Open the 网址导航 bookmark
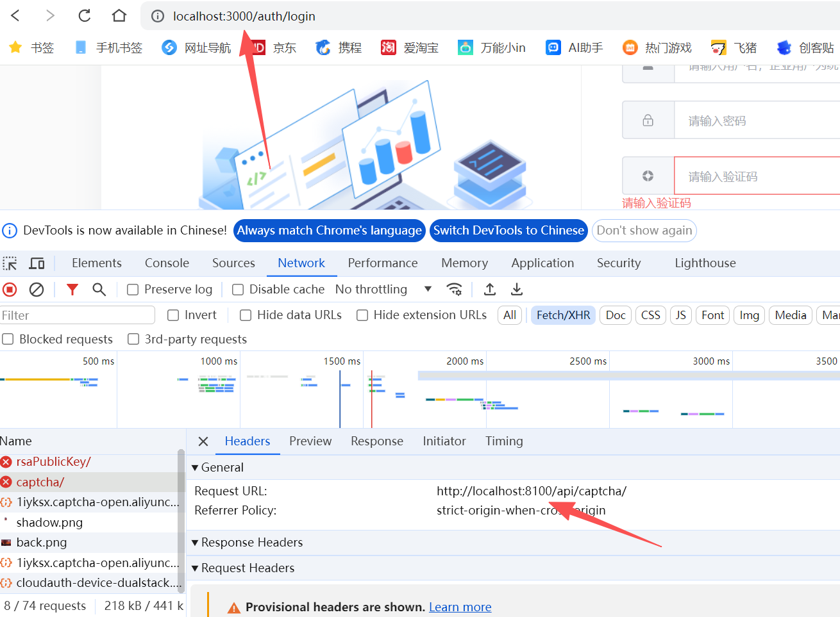840x617 pixels. pyautogui.click(x=196, y=47)
